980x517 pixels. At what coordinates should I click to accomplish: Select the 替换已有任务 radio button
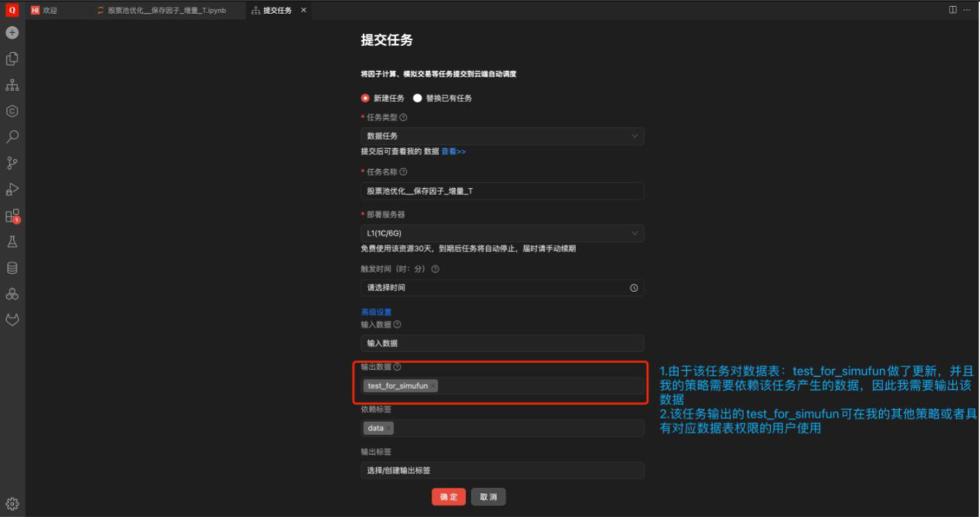(417, 98)
